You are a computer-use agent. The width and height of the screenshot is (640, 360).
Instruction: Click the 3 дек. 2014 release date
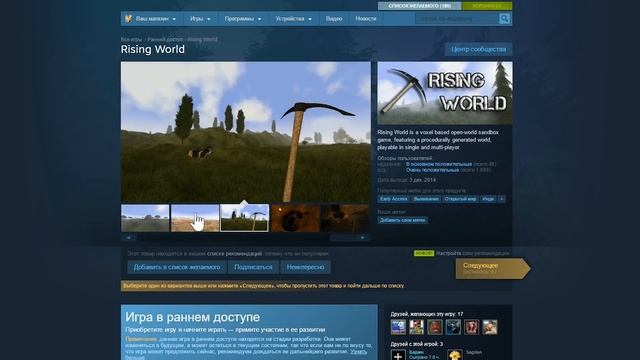(x=422, y=180)
